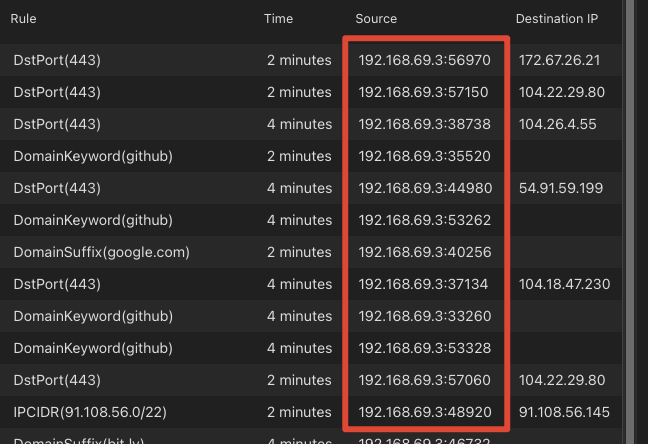Click the 4 minutes time for source 37134

[x=299, y=284]
